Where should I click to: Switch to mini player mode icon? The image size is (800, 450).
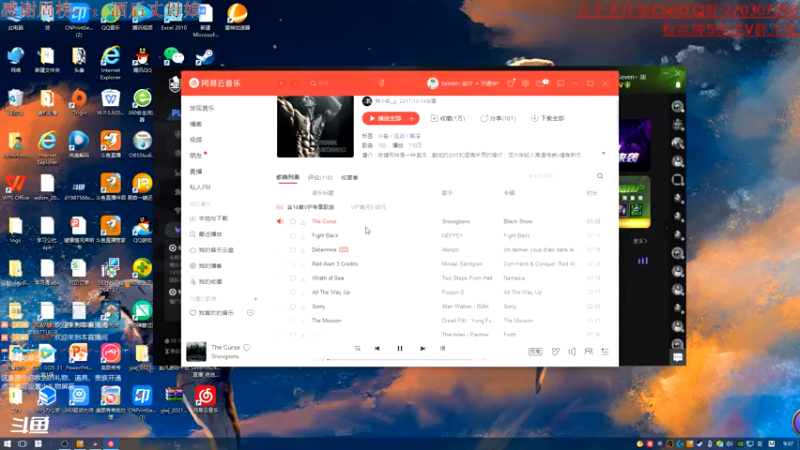click(x=560, y=83)
